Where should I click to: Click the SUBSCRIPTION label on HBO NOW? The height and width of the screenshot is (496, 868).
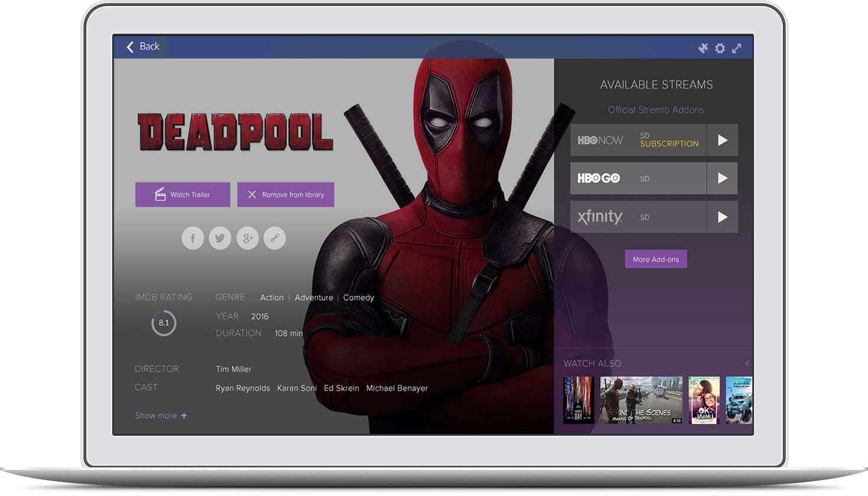click(x=669, y=144)
